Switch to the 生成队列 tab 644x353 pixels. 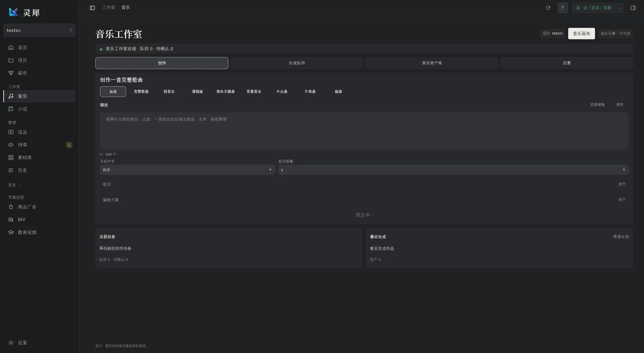tap(297, 63)
